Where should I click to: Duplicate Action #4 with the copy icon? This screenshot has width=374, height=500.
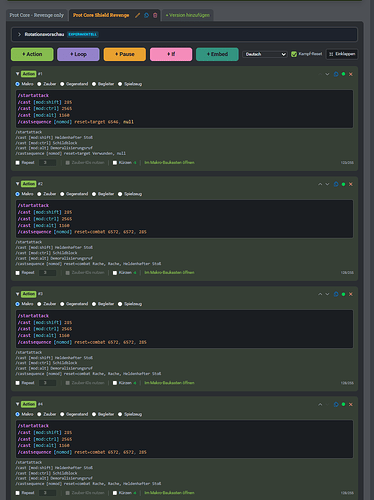(x=336, y=404)
